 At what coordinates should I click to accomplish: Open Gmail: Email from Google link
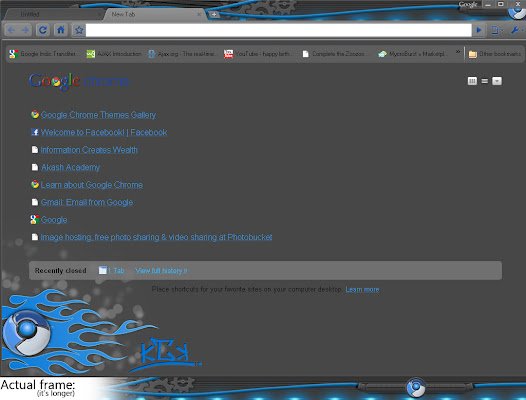(87, 202)
